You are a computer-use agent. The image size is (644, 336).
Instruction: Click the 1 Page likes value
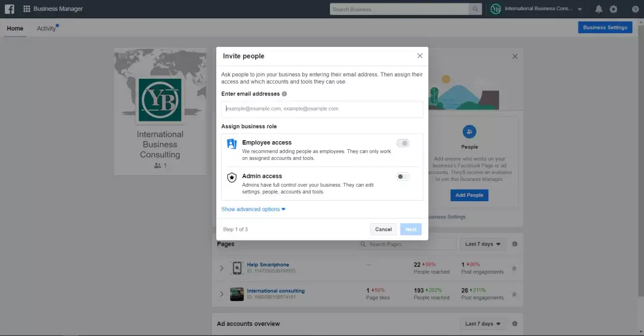click(368, 290)
